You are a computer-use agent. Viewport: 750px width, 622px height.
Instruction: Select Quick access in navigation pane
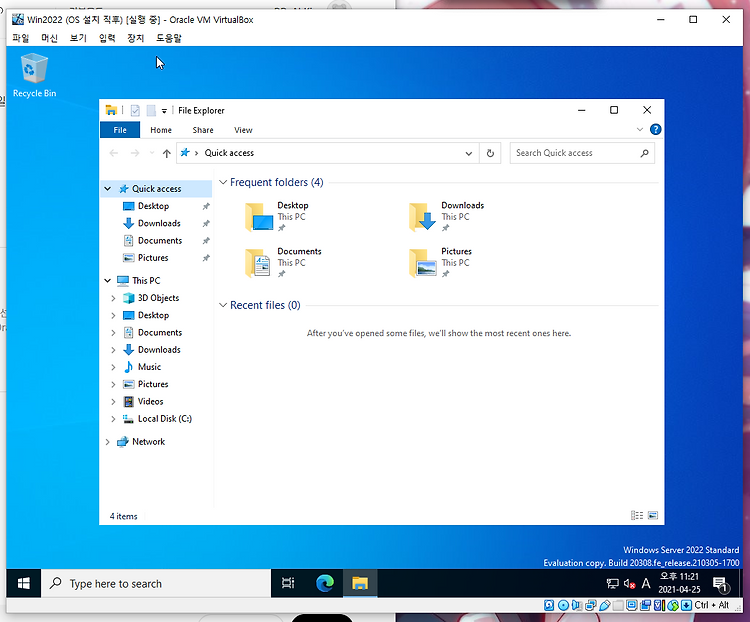pyautogui.click(x=156, y=189)
